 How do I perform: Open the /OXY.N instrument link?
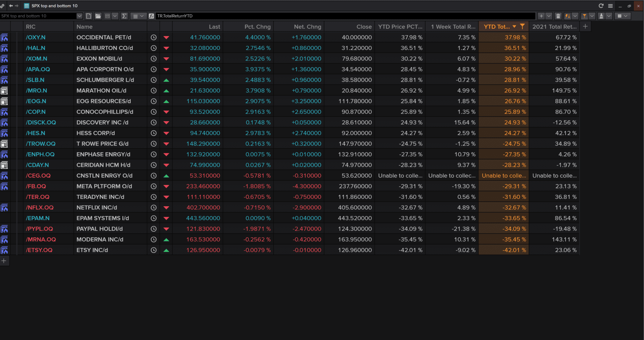pyautogui.click(x=36, y=37)
